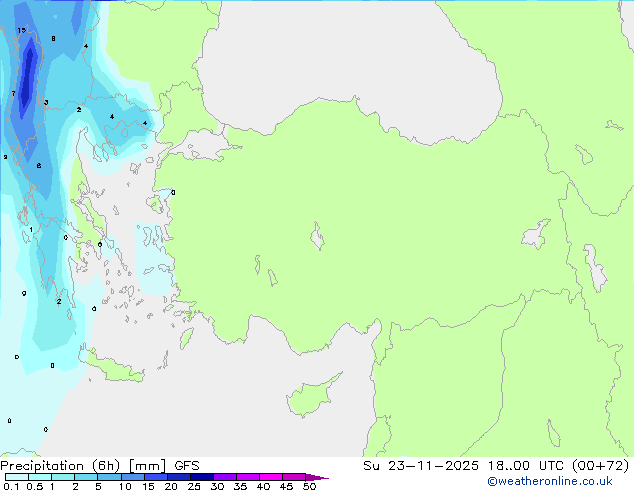Click the 20–25 mm legend color swatch

point(179,477)
